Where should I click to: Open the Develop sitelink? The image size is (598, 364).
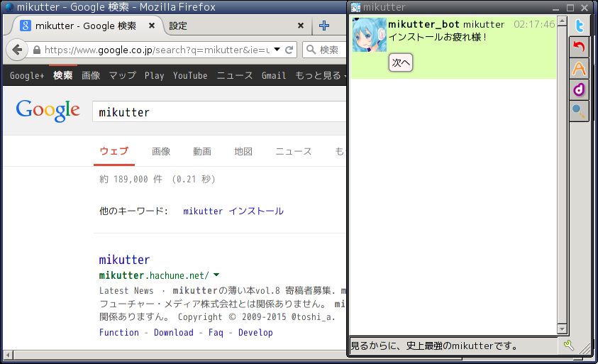click(255, 332)
